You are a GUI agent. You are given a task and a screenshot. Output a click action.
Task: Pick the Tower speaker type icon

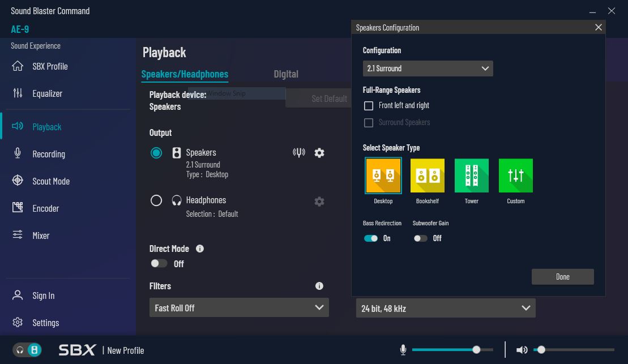point(471,175)
